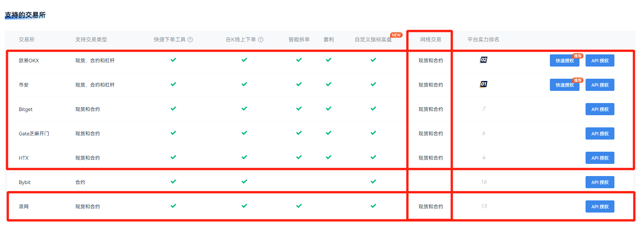Click rank number 6 for Gate芝麻开门
The height and width of the screenshot is (227, 644).
[484, 133]
